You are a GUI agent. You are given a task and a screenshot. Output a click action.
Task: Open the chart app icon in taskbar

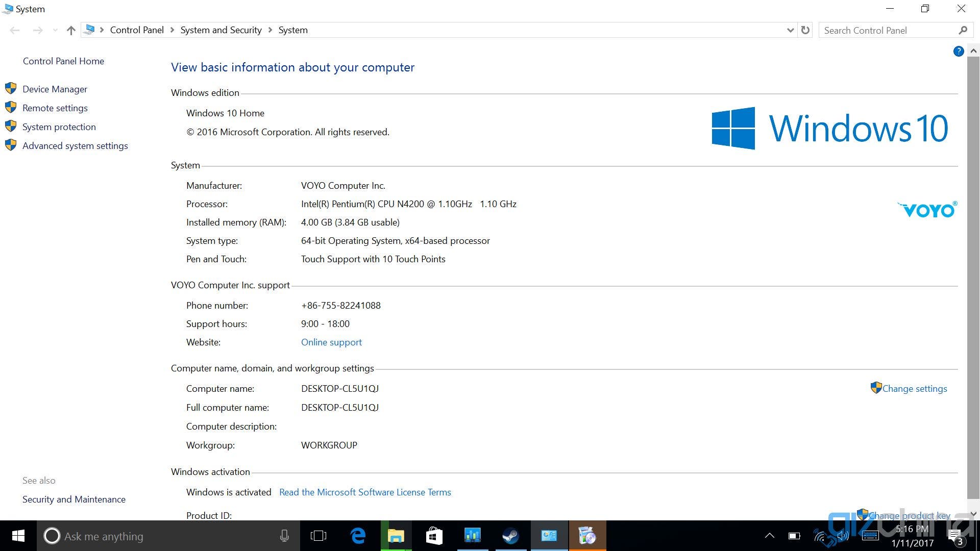473,536
